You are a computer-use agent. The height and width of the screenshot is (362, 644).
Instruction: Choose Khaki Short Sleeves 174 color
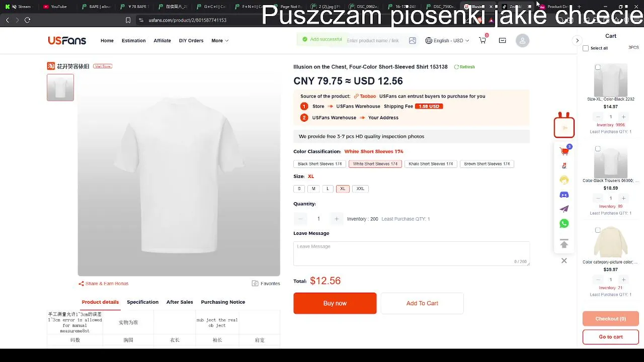(431, 164)
